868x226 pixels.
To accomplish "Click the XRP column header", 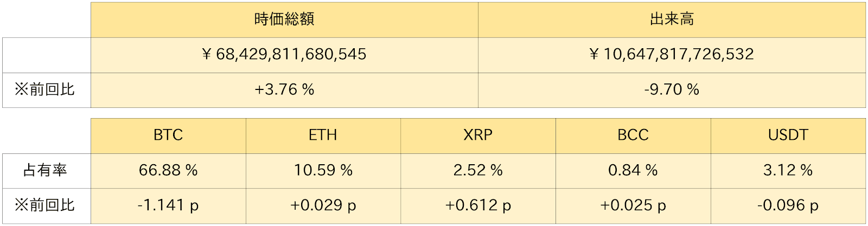I will point(478,135).
